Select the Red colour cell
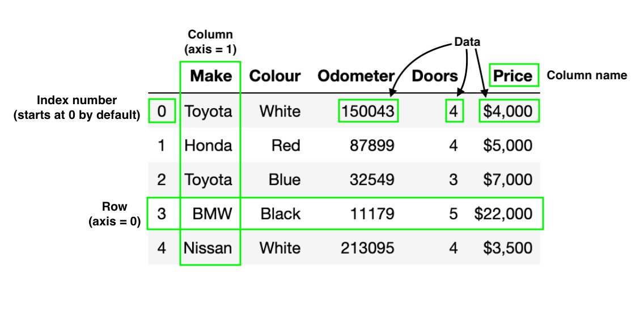 point(286,146)
